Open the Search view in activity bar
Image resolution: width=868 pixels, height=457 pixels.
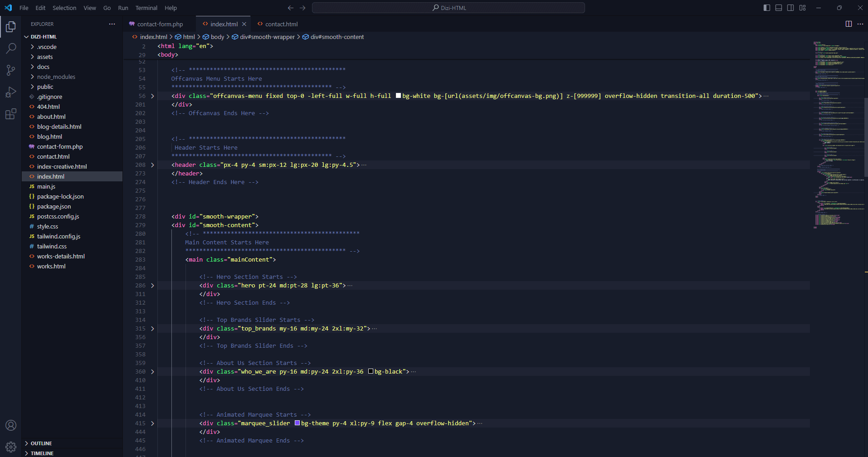point(10,48)
